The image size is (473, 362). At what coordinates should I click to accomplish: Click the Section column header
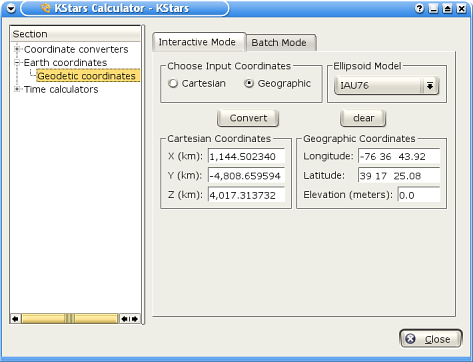76,34
